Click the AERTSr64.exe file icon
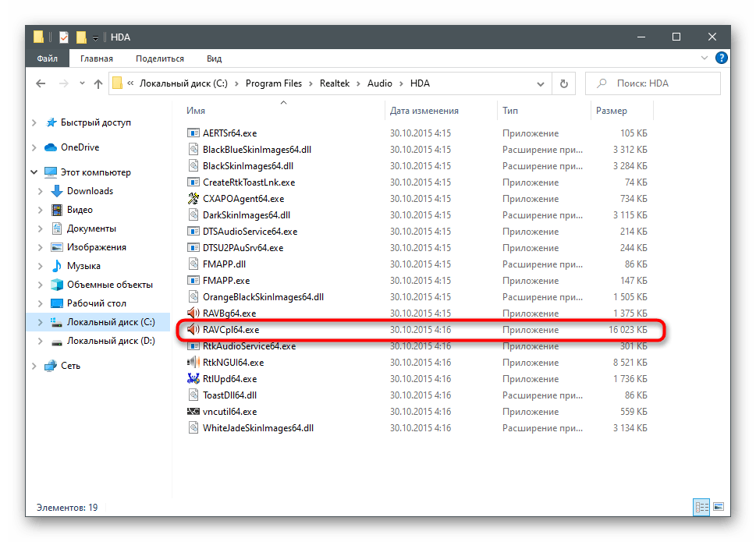Viewport: 756px width, 542px height. 193,133
